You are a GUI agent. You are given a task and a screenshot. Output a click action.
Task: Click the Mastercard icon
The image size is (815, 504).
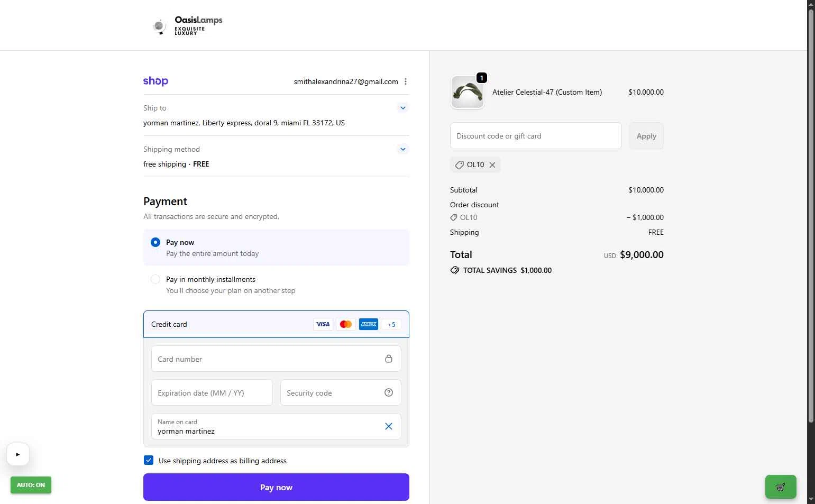point(346,324)
